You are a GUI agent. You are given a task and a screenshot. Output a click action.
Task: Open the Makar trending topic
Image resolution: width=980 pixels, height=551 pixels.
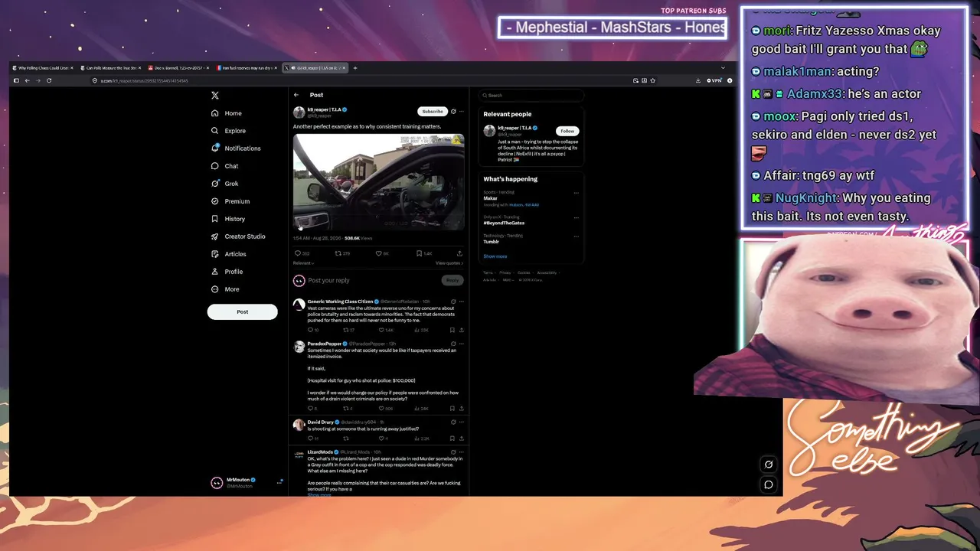(530, 198)
